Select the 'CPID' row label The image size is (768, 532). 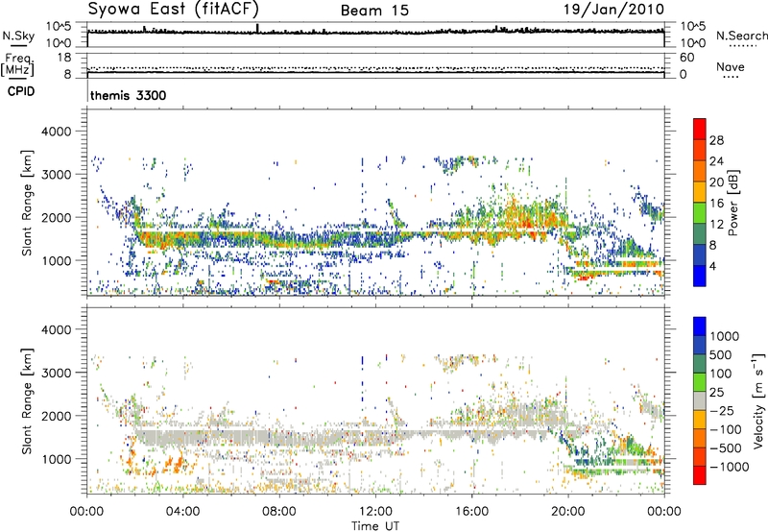tap(21, 91)
